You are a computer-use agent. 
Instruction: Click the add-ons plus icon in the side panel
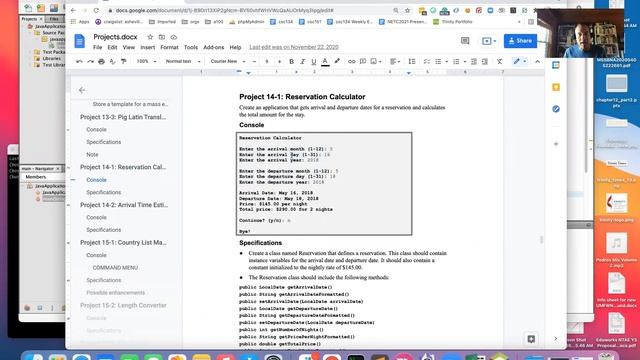tap(556, 144)
